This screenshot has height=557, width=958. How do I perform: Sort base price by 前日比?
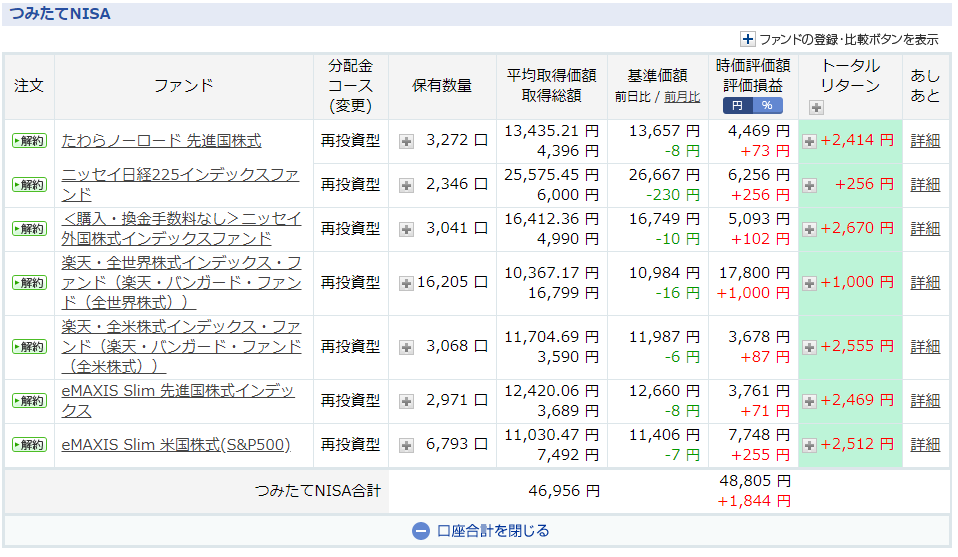pos(632,97)
